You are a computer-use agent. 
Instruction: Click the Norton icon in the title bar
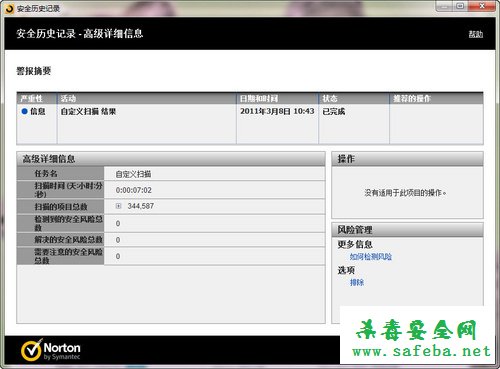coord(10,9)
